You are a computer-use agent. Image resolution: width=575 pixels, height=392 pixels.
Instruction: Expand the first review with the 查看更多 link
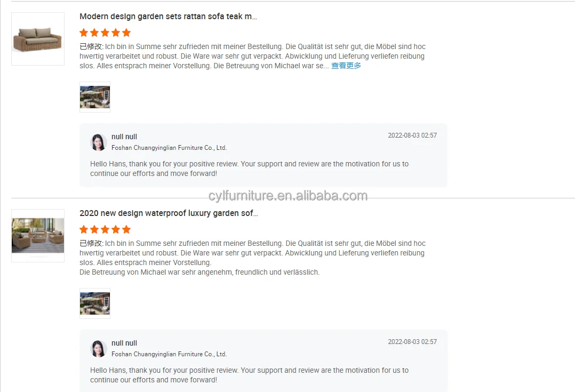pos(346,66)
